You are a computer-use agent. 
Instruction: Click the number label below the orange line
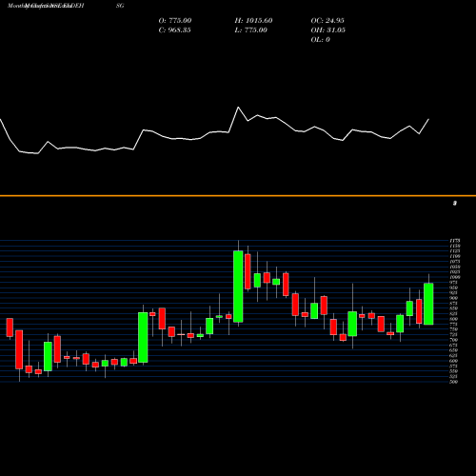click(x=455, y=203)
